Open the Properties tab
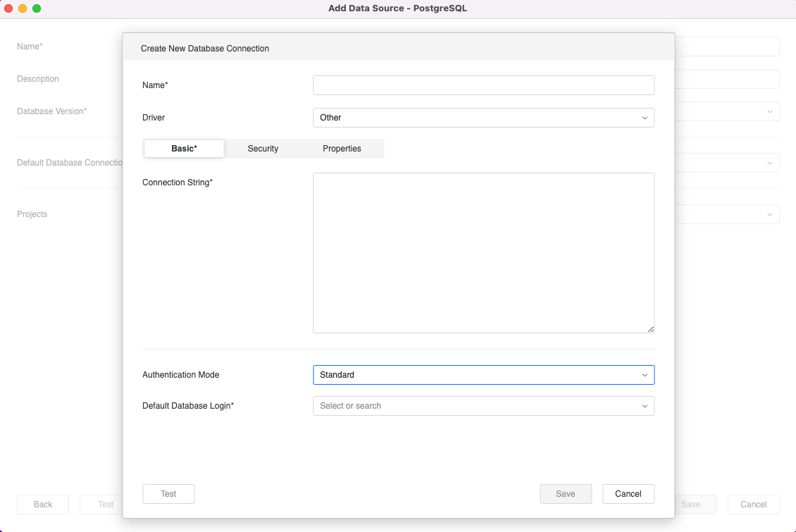 point(342,149)
